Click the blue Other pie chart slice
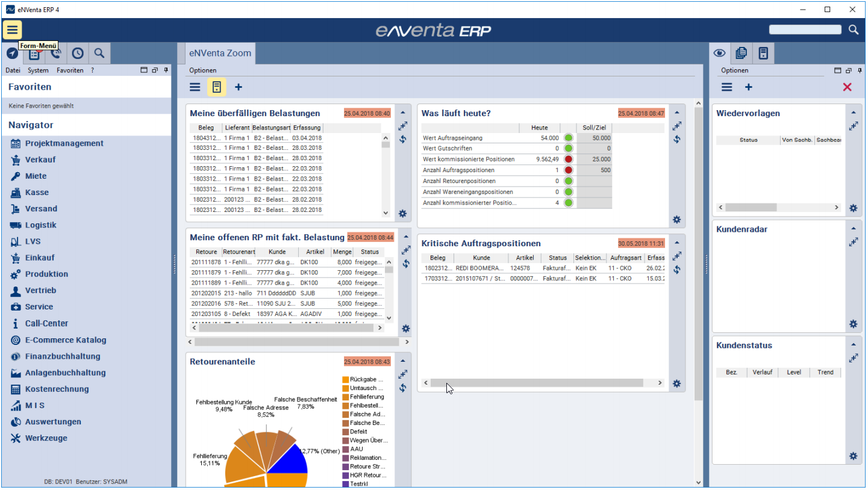Image resolution: width=868 pixels, height=490 pixels. coord(289,462)
